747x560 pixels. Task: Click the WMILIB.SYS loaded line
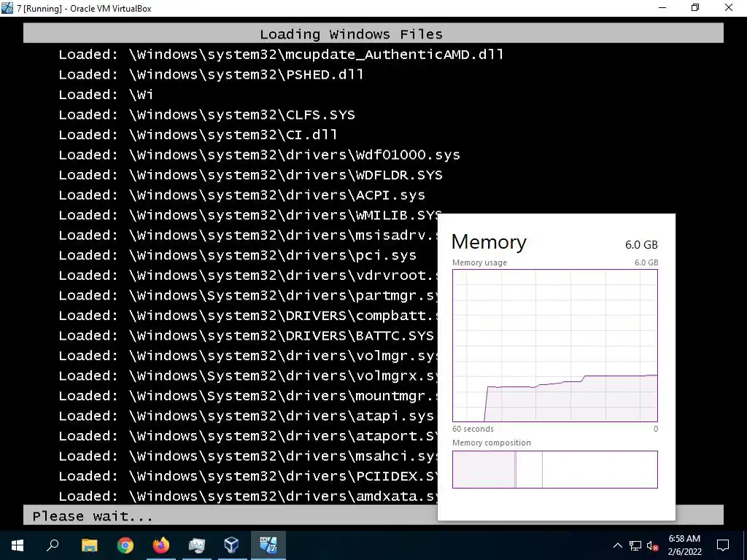248,215
